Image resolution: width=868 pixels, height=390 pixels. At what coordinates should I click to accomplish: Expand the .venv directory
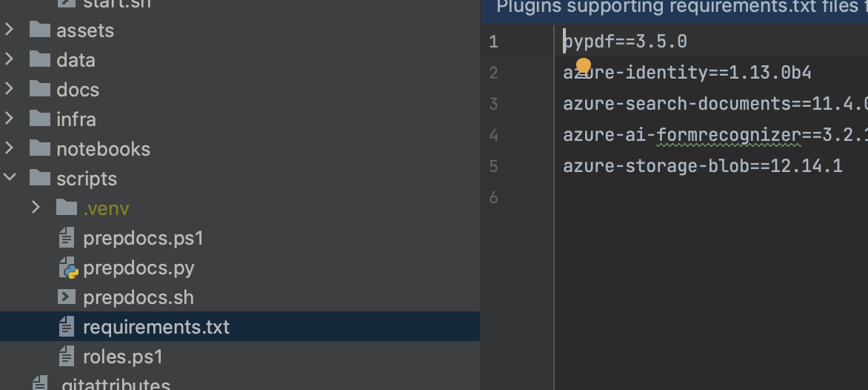pos(36,208)
